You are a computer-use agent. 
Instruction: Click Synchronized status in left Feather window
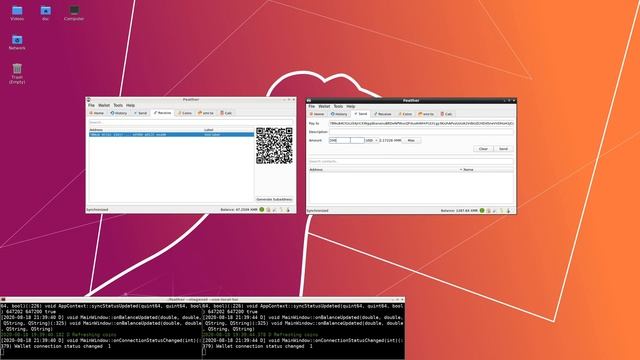click(97, 210)
